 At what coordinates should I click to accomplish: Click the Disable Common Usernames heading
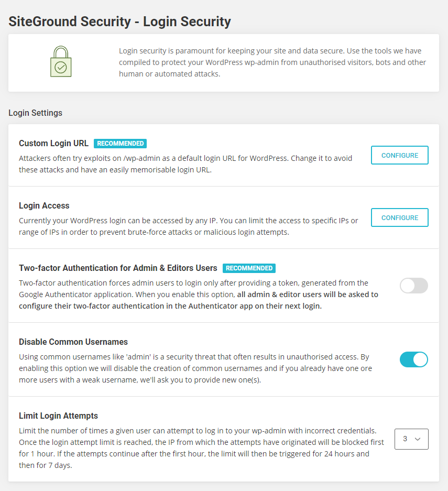point(73,341)
